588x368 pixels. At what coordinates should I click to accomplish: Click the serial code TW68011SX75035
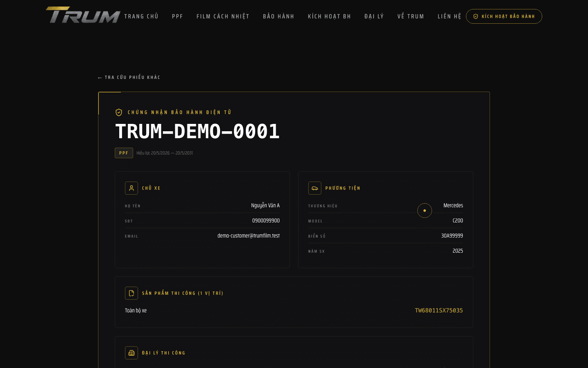click(439, 310)
